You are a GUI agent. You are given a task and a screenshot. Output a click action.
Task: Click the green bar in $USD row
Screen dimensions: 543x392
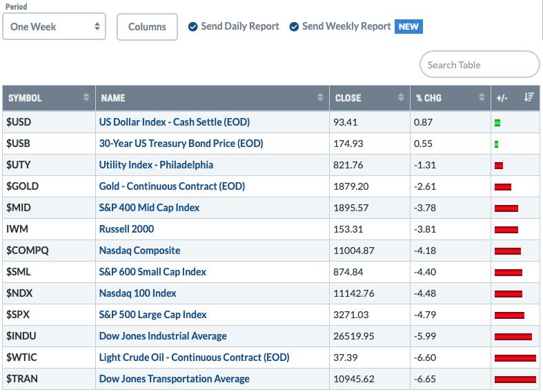coord(497,123)
